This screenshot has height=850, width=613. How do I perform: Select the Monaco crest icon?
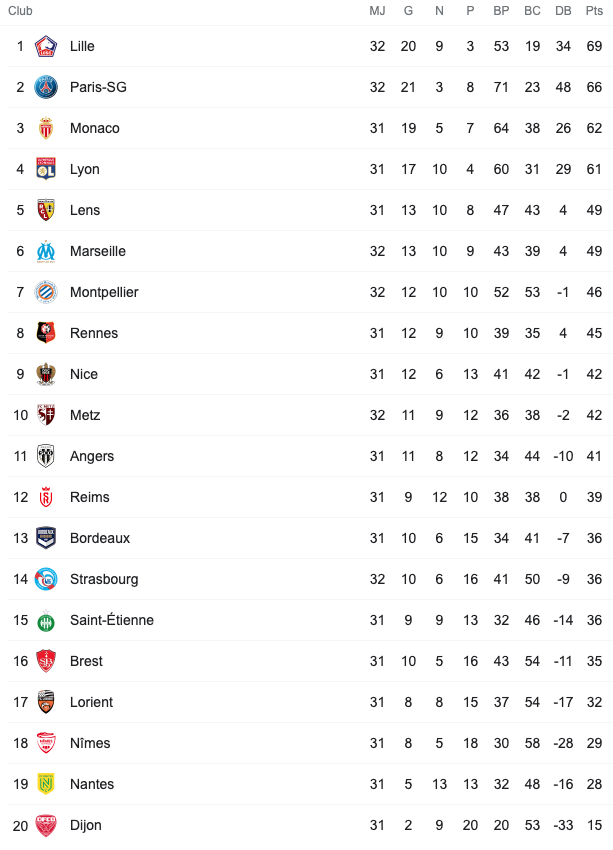click(x=46, y=128)
